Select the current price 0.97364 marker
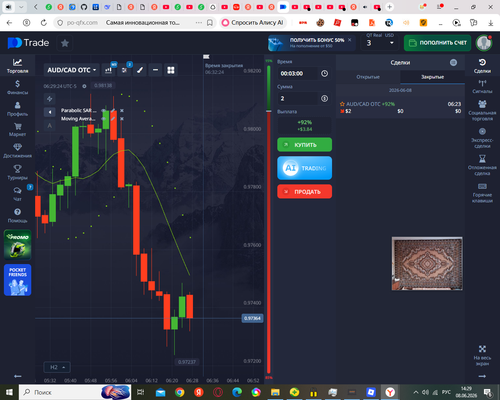The height and width of the screenshot is (400, 500). 252,318
